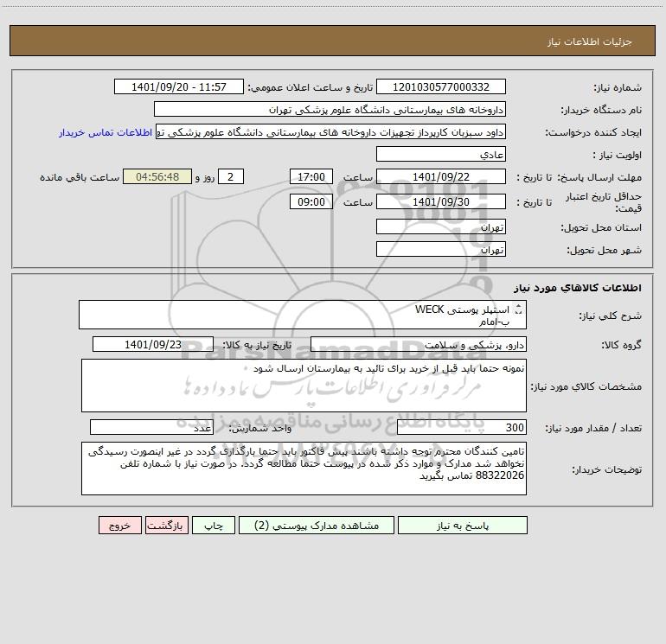Viewport: 666px width, 644px height.
Task: Click the مشخصات کالای مورد نیاز text area
Action: (304, 386)
